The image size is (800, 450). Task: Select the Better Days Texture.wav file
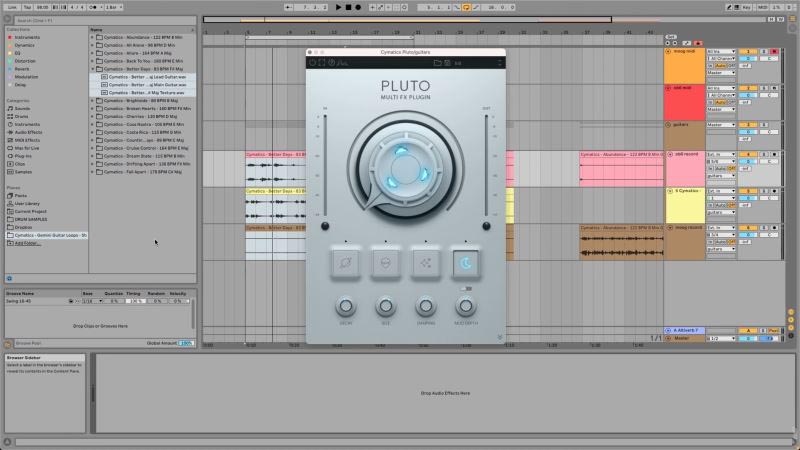point(143,93)
